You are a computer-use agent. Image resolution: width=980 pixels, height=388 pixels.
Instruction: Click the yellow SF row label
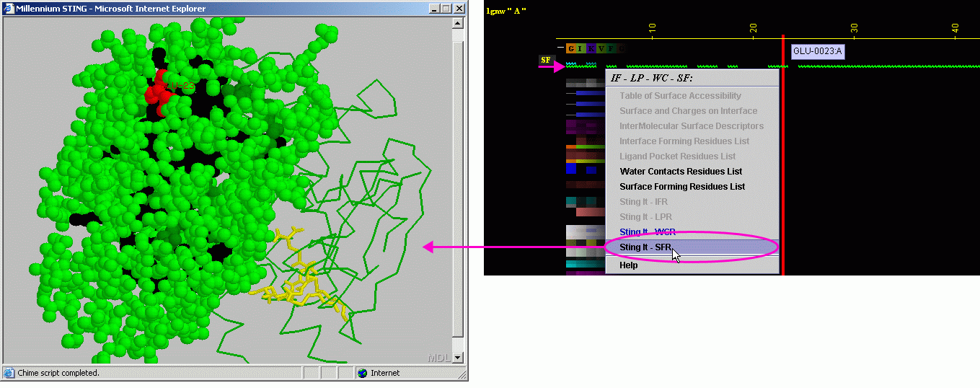click(546, 60)
